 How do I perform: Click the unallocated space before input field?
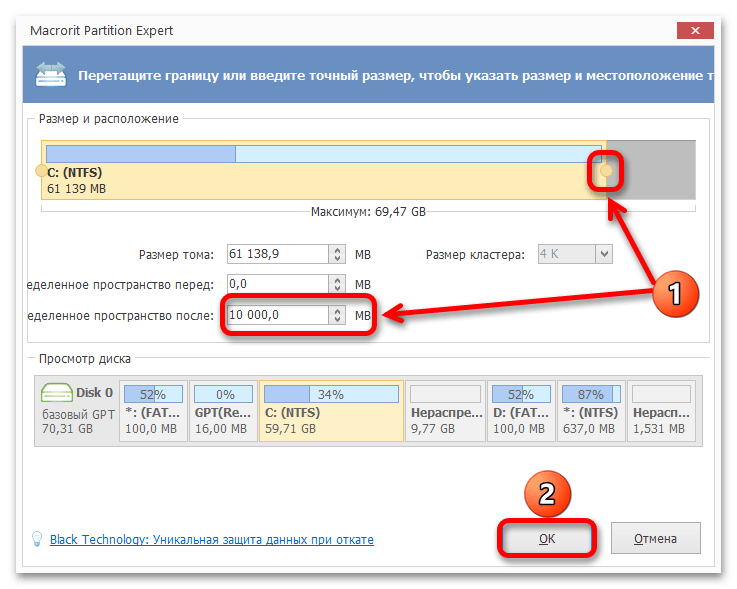pyautogui.click(x=278, y=284)
